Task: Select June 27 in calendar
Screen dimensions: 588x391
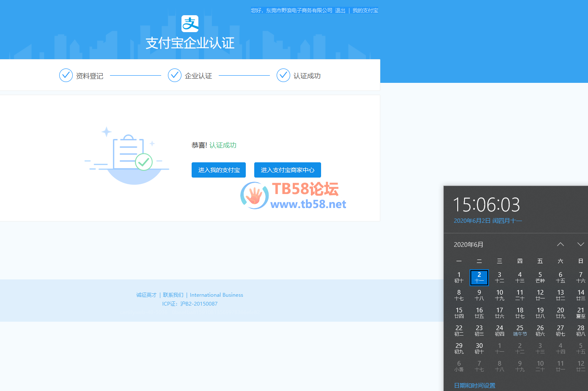Action: [561, 331]
